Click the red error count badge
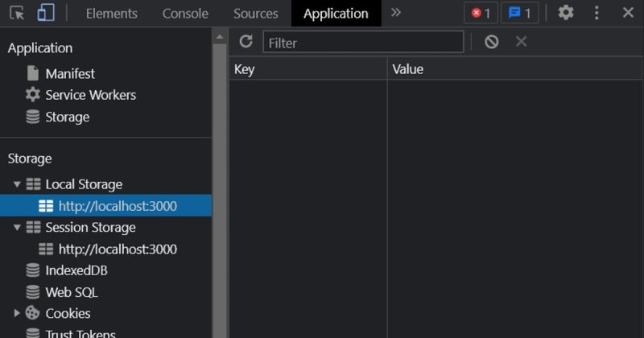This screenshot has width=644, height=338. [x=481, y=13]
